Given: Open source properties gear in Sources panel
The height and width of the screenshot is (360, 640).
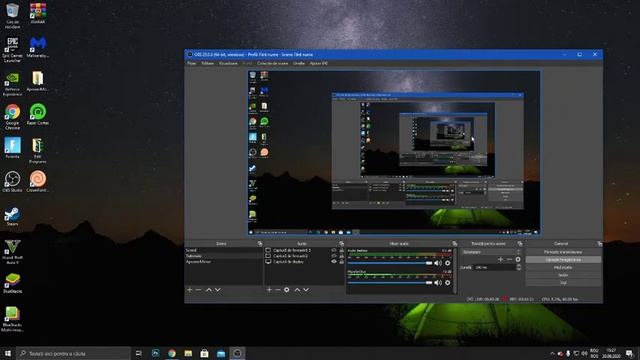Looking at the screenshot, I should click(x=287, y=290).
